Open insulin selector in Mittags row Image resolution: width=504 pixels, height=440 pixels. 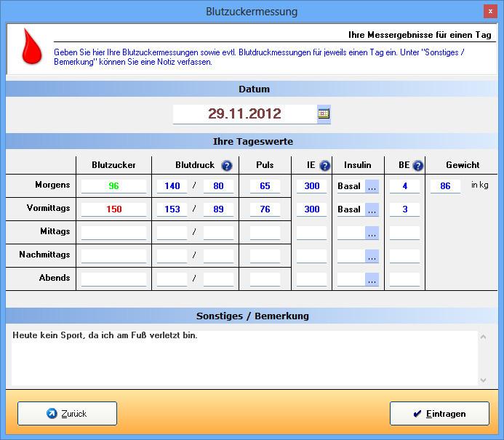point(372,233)
